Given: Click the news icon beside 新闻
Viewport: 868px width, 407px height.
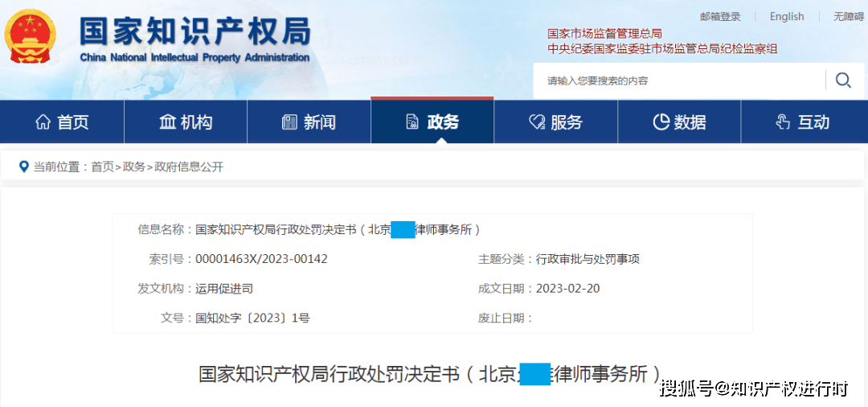Looking at the screenshot, I should (x=289, y=122).
